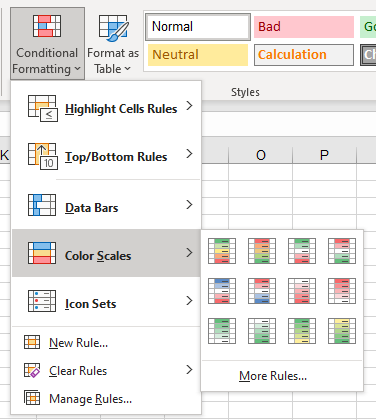Image resolution: width=376 pixels, height=420 pixels.
Task: Open Data Bars submenu
Action: coord(106,205)
